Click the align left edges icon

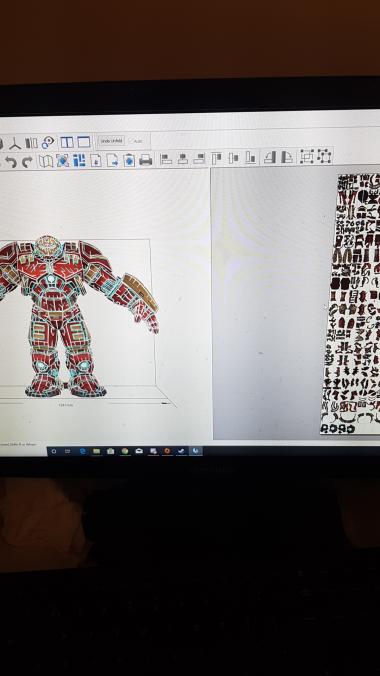point(166,159)
